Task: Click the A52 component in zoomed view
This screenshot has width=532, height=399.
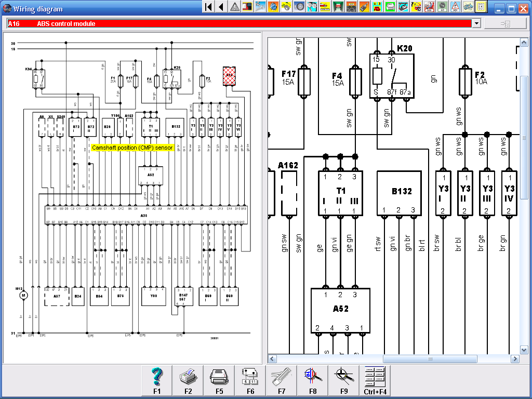Action: pos(340,311)
